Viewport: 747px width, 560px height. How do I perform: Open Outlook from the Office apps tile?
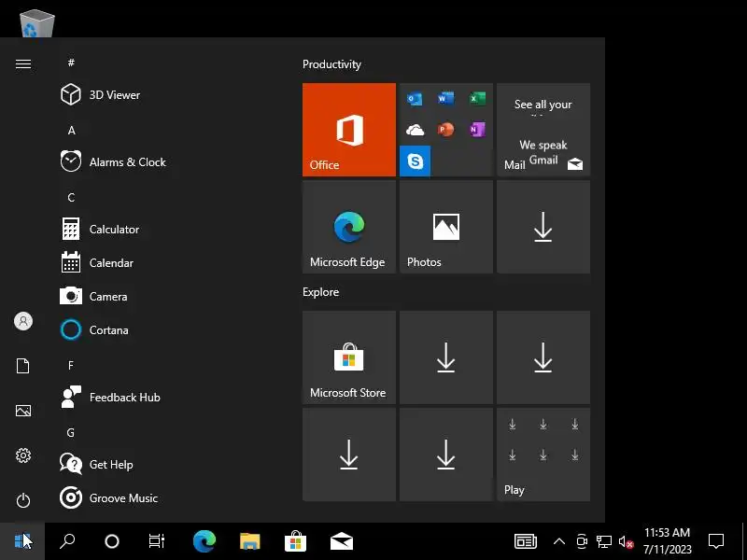click(415, 99)
